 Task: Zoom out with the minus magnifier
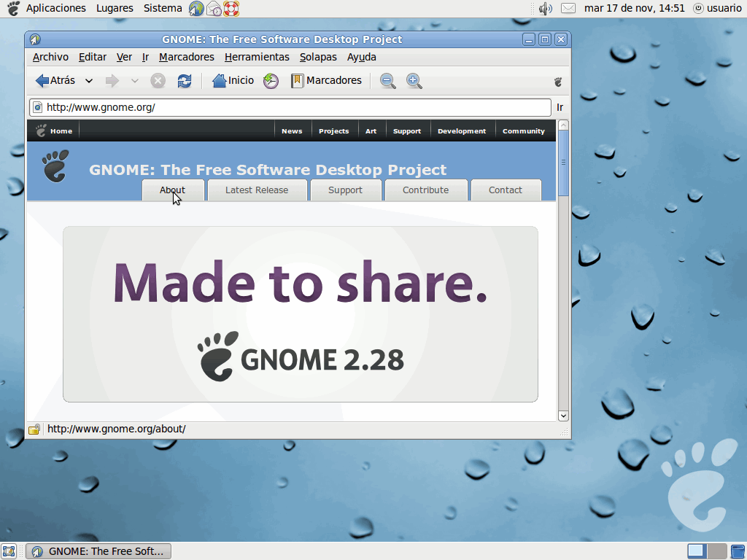tap(388, 80)
